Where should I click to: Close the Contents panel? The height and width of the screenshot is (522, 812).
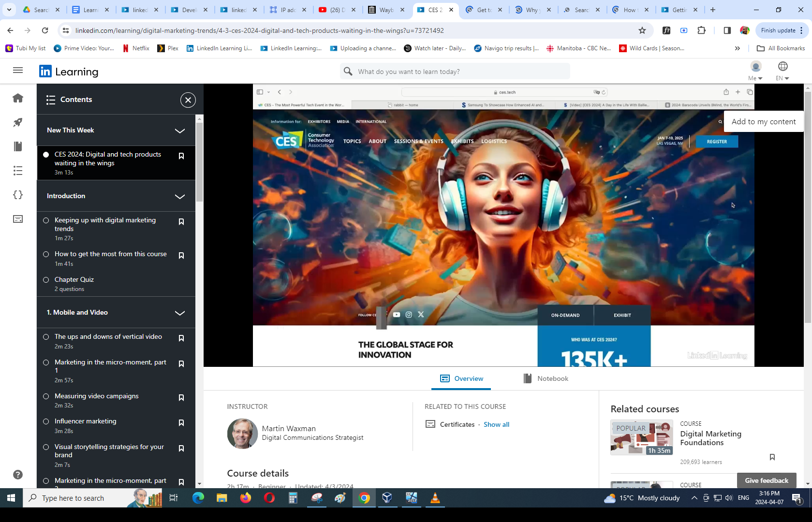(188, 100)
